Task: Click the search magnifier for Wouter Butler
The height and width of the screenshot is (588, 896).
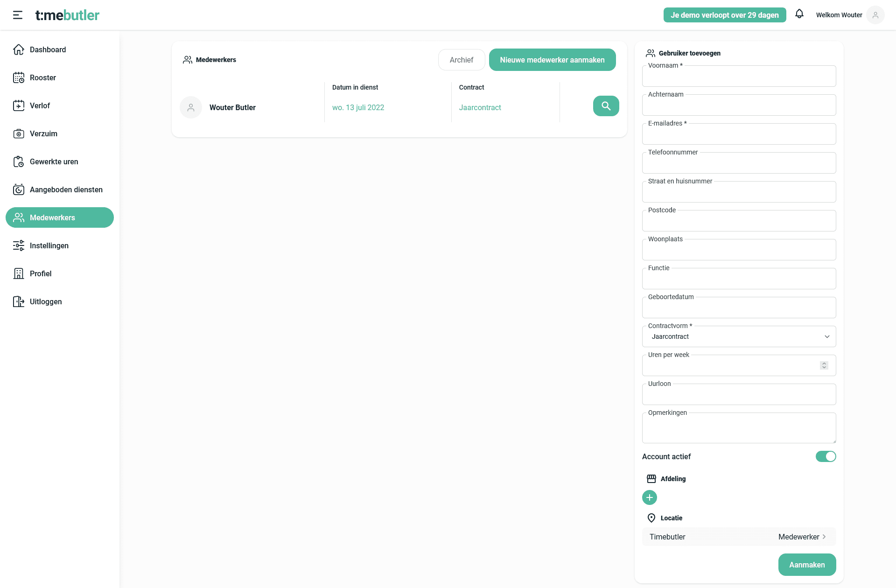Action: 606,106
